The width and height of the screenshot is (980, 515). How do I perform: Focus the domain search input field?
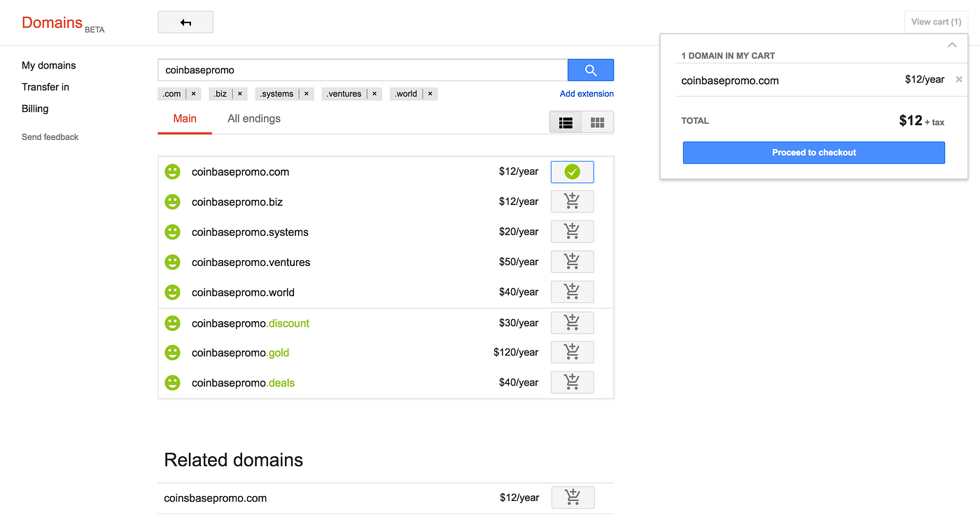pos(363,70)
